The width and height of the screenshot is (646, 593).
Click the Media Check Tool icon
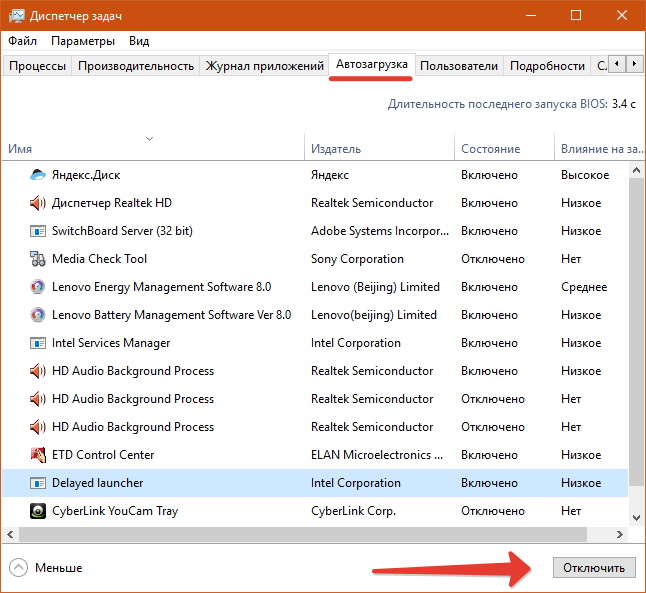point(38,259)
